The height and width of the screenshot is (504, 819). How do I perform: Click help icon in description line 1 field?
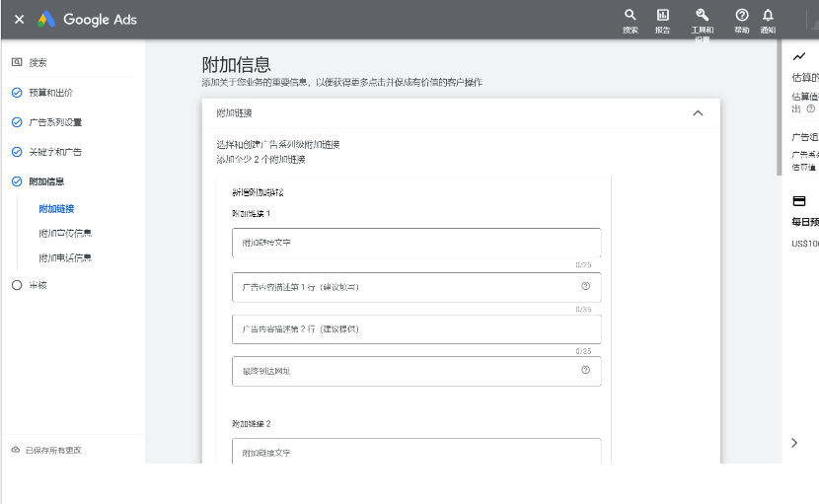585,286
